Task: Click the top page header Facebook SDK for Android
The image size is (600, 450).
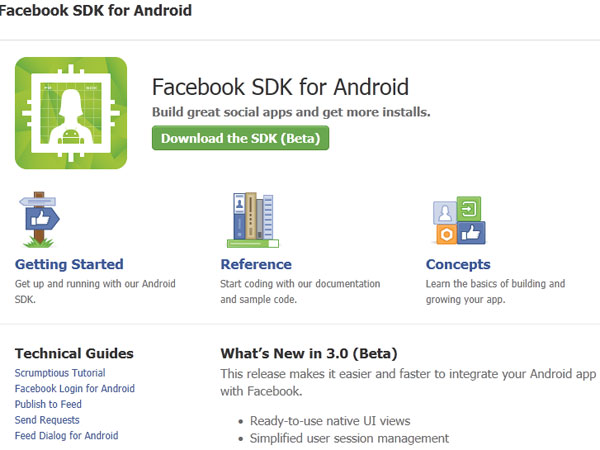Action: 96,11
